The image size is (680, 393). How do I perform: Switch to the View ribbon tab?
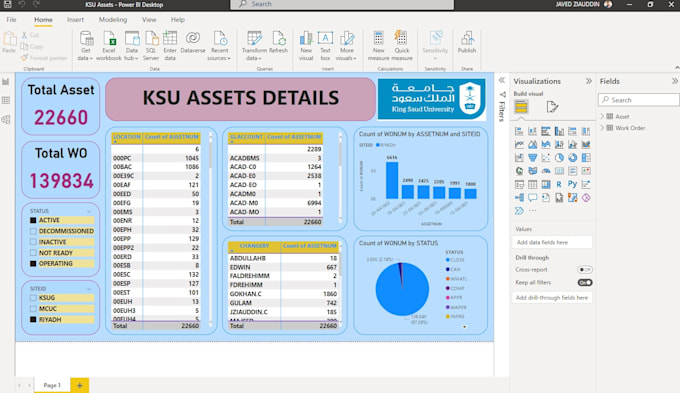click(149, 20)
